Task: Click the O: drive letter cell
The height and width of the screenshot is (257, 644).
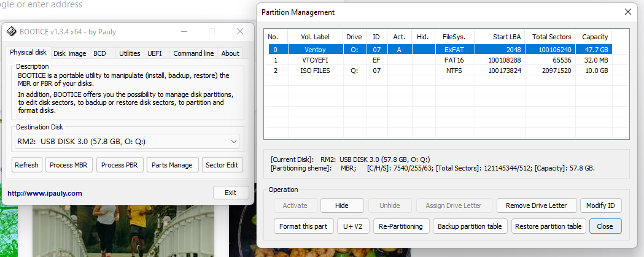Action: 354,50
